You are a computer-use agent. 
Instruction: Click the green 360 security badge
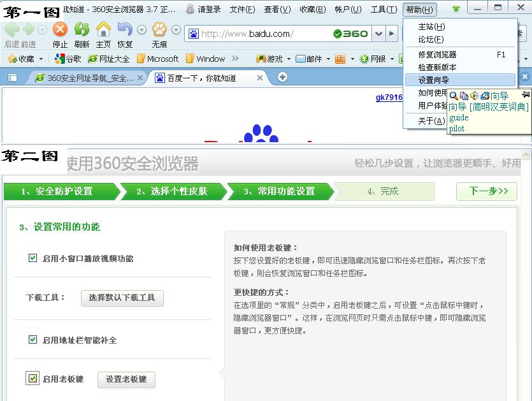tap(351, 34)
